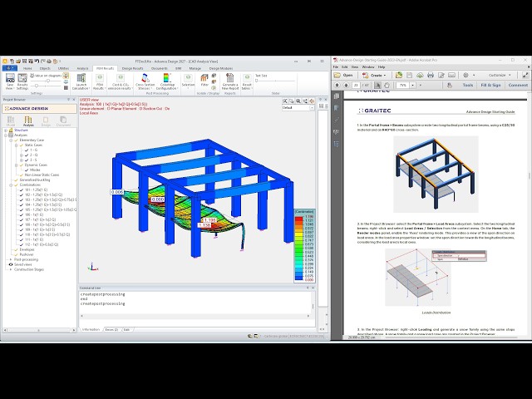Open the Comment pane in Acrobat
The width and height of the screenshot is (532, 399).
click(x=518, y=85)
